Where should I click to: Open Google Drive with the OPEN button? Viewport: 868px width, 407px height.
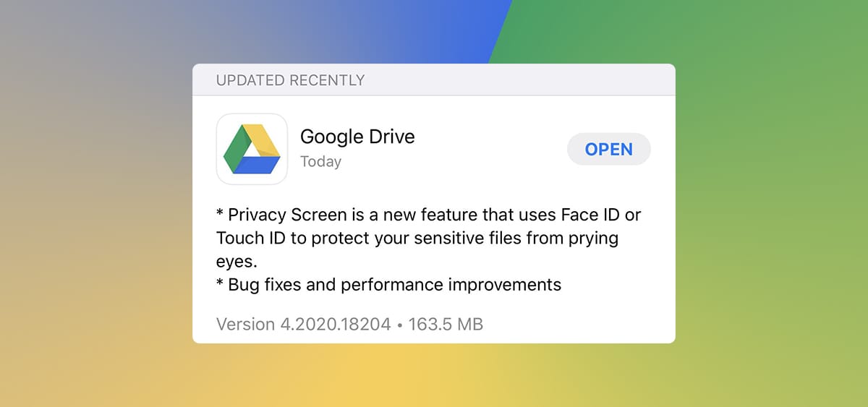[x=609, y=150]
